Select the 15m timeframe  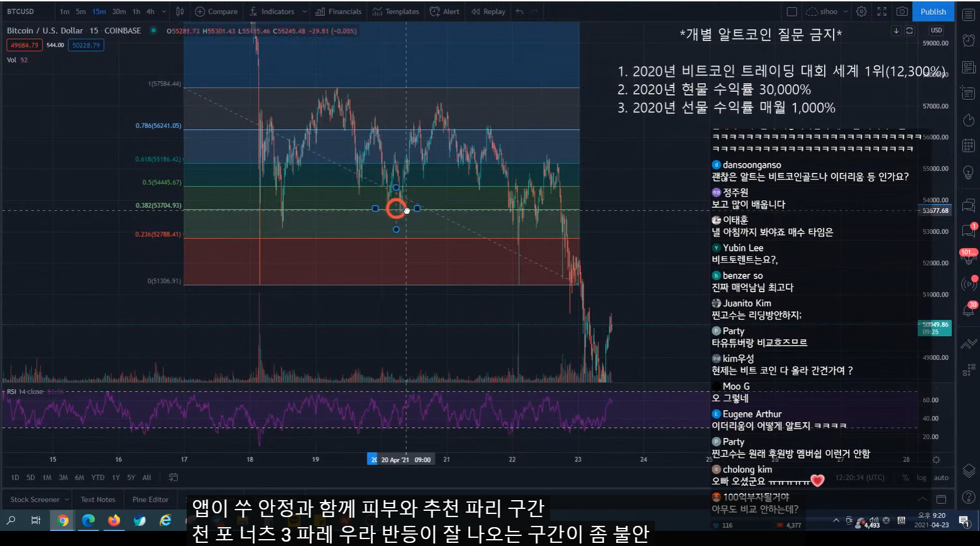(x=99, y=11)
